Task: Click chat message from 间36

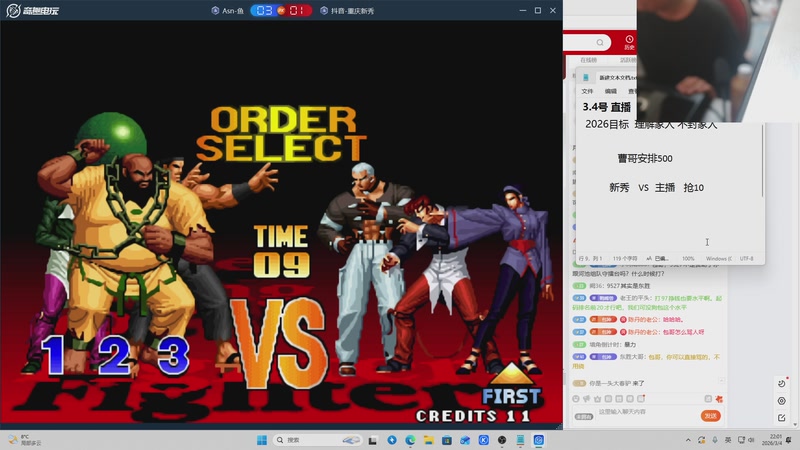Action: 619,286
